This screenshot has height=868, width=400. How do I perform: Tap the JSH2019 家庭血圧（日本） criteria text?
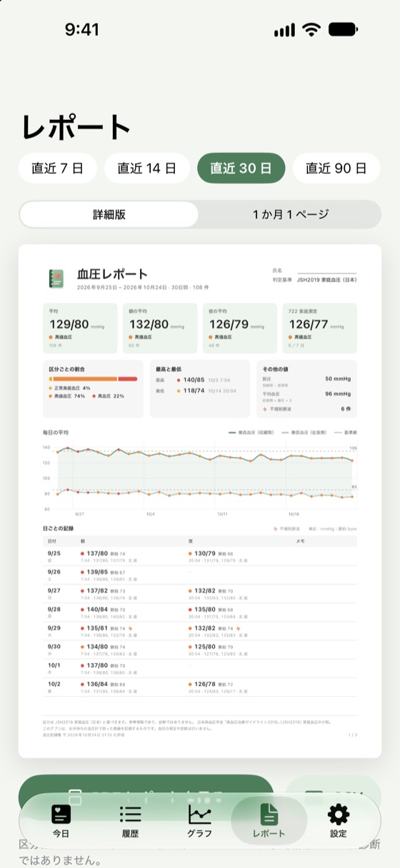327,281
